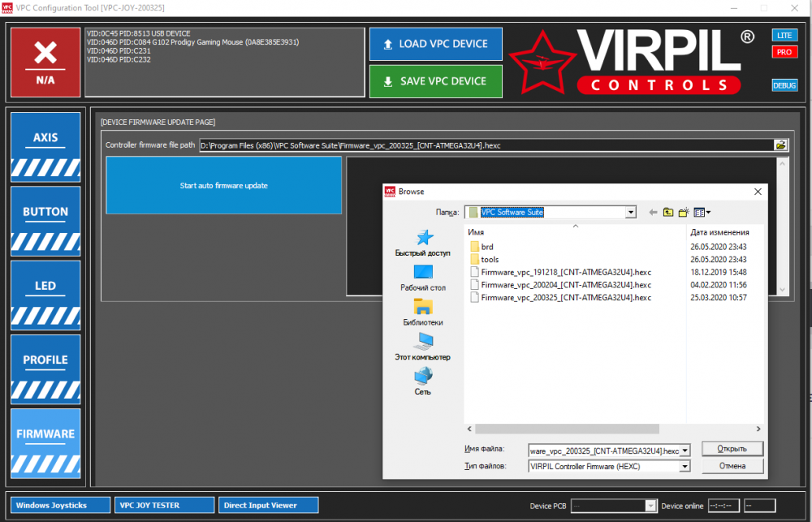Viewport: 812px width, 522px height.
Task: Open the FIRMWARE tab
Action: click(45, 443)
